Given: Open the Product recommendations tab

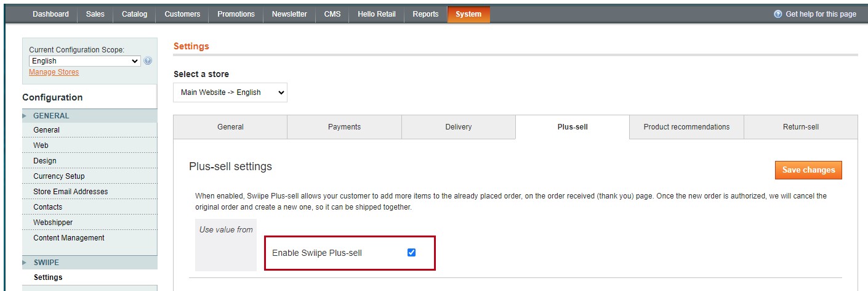Looking at the screenshot, I should click(x=686, y=127).
